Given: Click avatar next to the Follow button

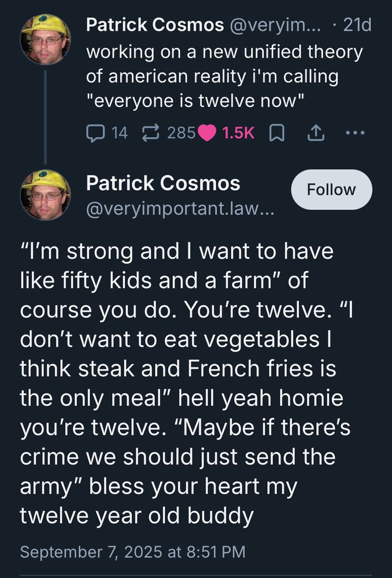Looking at the screenshot, I should (x=46, y=195).
